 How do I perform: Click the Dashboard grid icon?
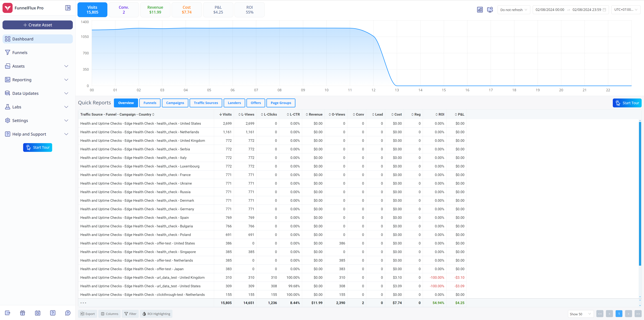pos(8,39)
